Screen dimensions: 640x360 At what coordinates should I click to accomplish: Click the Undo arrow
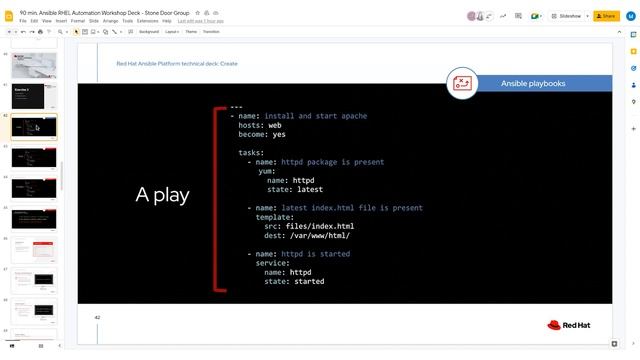pos(23,31)
